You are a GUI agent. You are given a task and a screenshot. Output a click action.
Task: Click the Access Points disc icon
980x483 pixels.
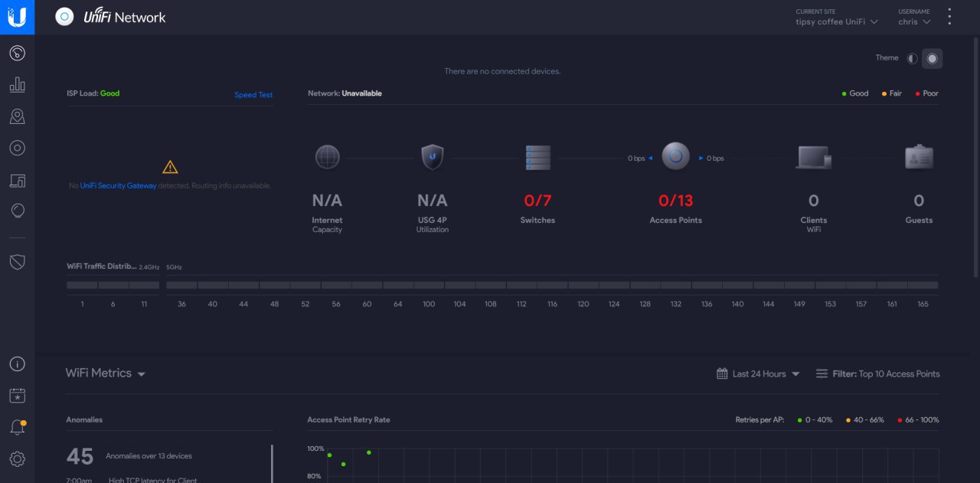pyautogui.click(x=675, y=157)
